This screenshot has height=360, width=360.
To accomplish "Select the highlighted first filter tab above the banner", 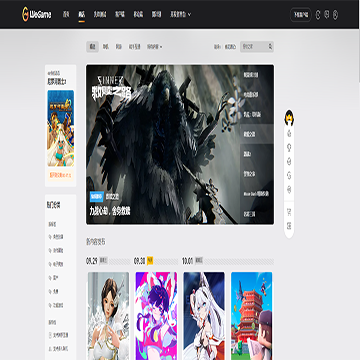I will tap(92, 47).
